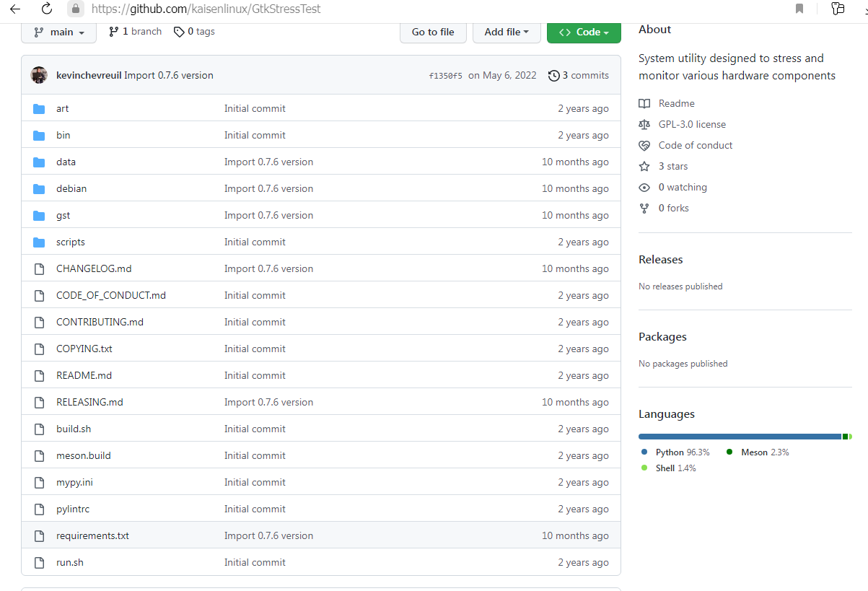Open the README.md file

(x=84, y=376)
